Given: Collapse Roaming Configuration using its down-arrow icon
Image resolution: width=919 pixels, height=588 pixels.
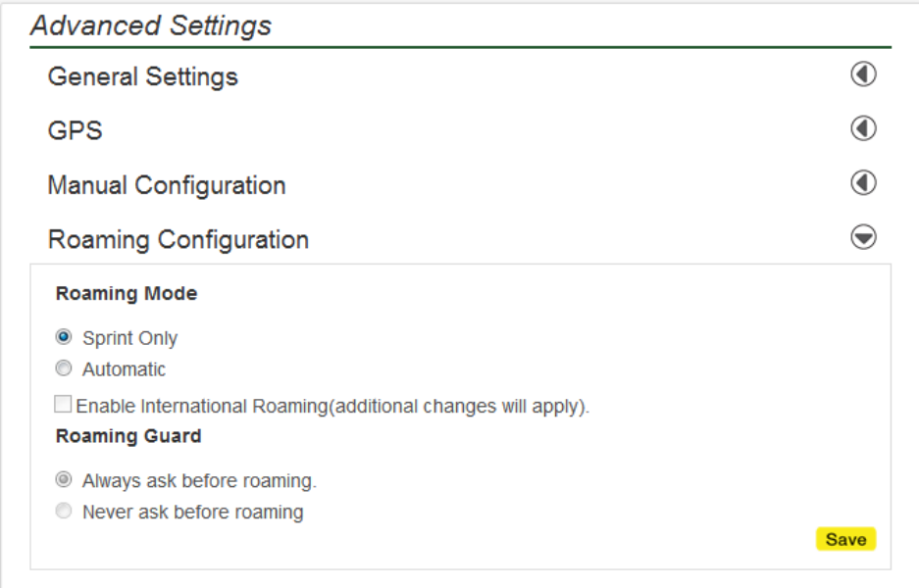Looking at the screenshot, I should point(863,237).
